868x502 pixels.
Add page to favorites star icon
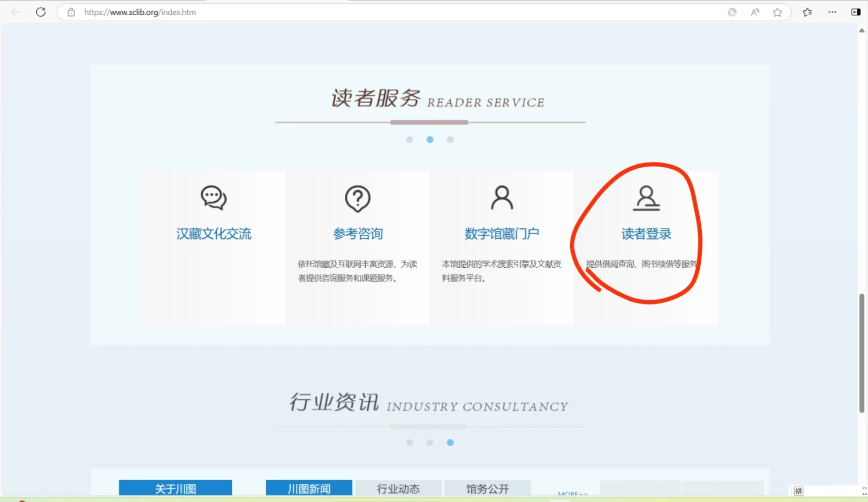(777, 12)
